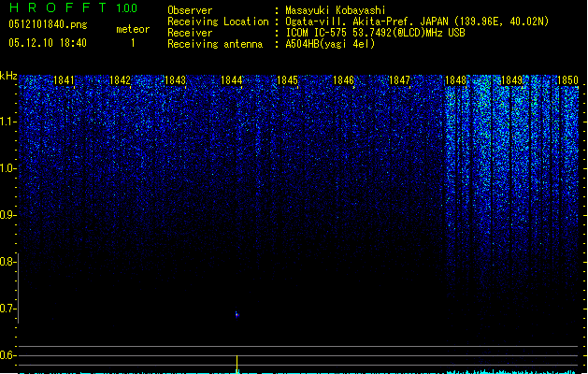Click the Receiver ICOM IC-575 value

376,33
